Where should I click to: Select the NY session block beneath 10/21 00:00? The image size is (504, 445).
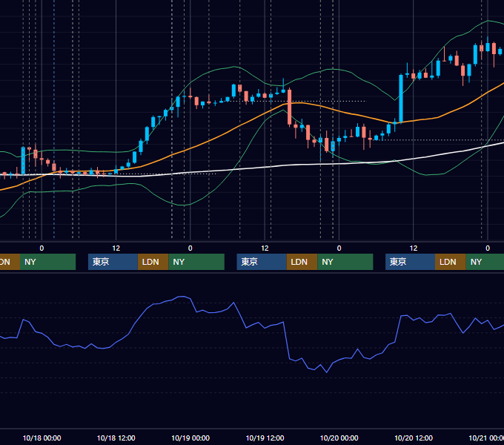click(x=485, y=262)
